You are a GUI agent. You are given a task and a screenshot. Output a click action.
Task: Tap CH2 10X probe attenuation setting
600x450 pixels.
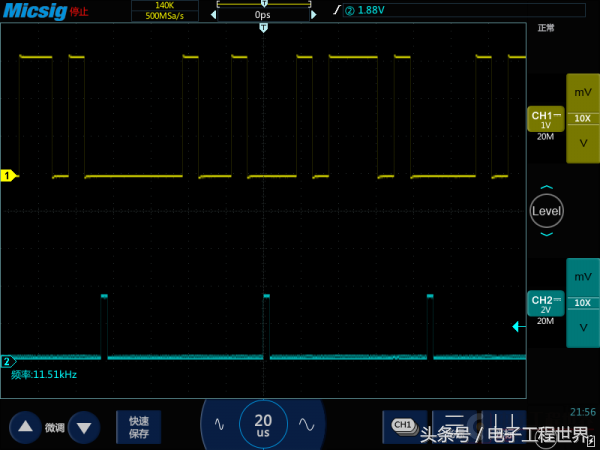(x=583, y=303)
